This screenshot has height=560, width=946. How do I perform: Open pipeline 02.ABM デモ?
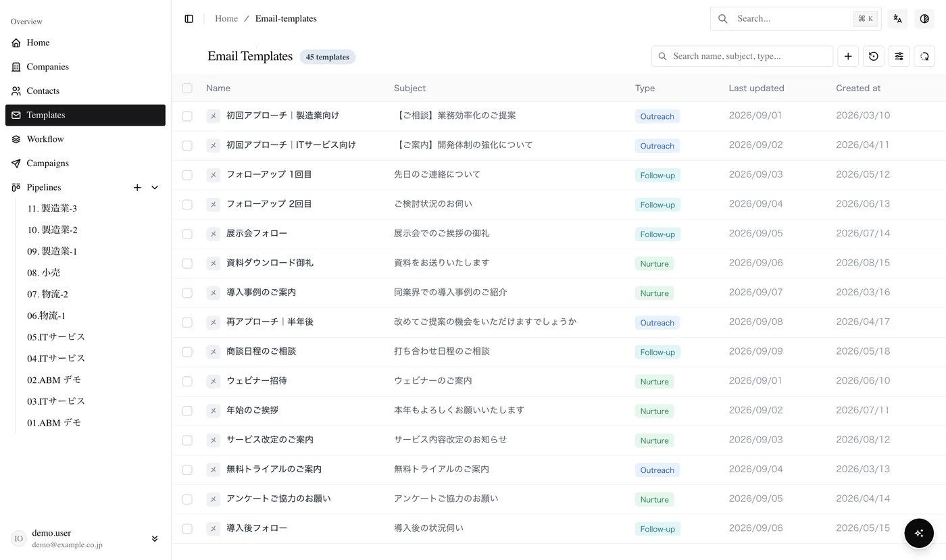54,380
